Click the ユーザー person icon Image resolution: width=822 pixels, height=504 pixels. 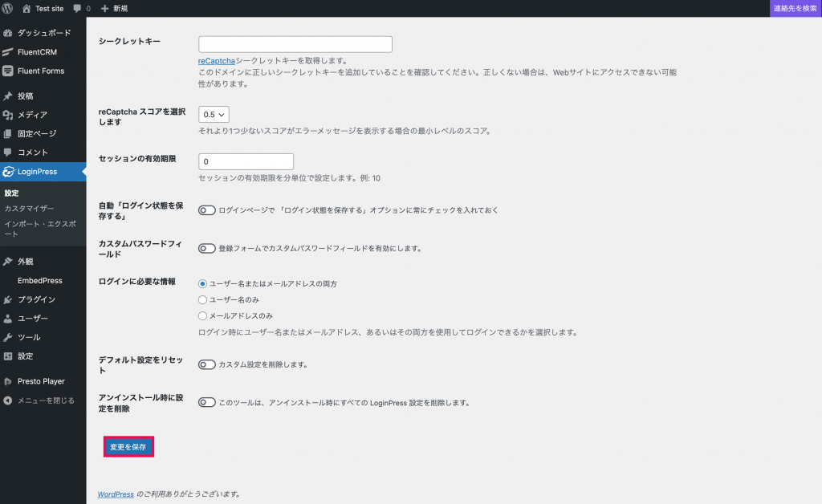7,318
